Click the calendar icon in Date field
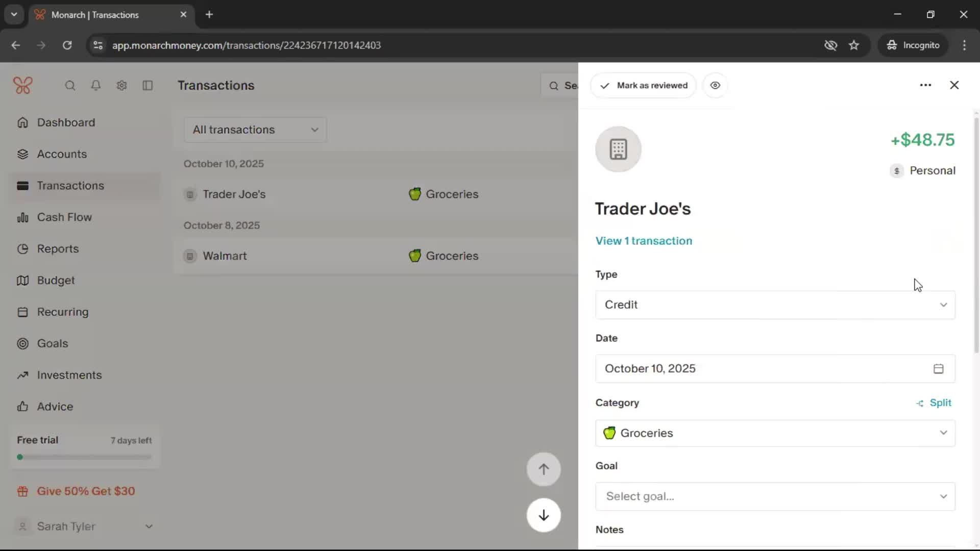 tap(938, 369)
